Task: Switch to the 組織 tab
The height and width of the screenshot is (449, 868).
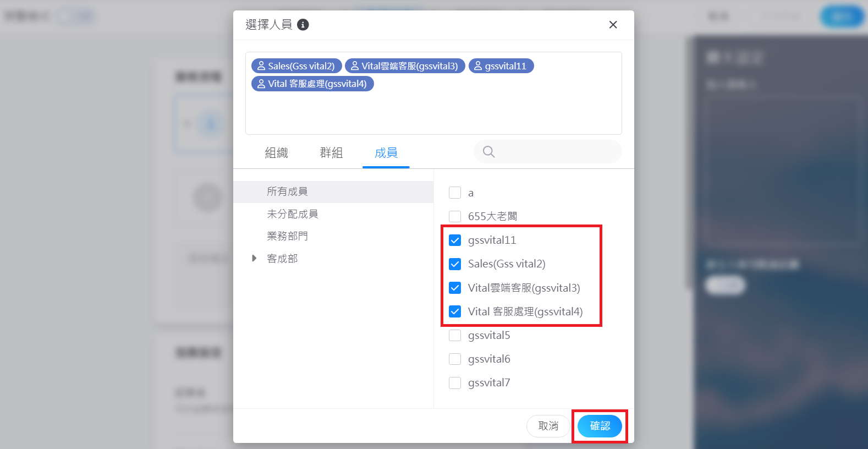Action: point(277,153)
